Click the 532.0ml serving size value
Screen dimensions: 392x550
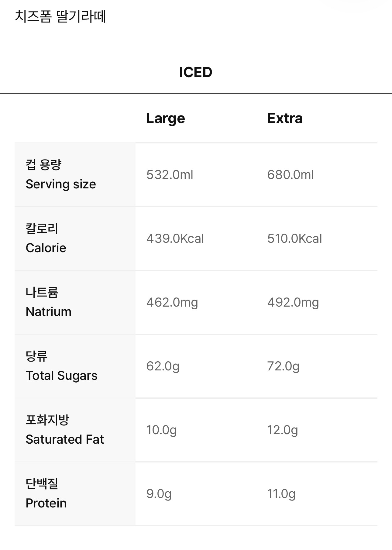point(170,175)
